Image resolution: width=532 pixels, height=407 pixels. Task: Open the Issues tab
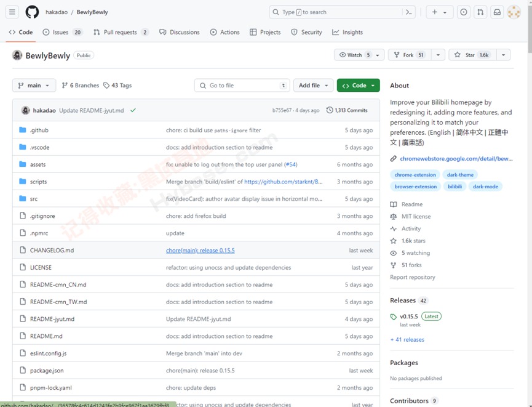[x=63, y=32]
